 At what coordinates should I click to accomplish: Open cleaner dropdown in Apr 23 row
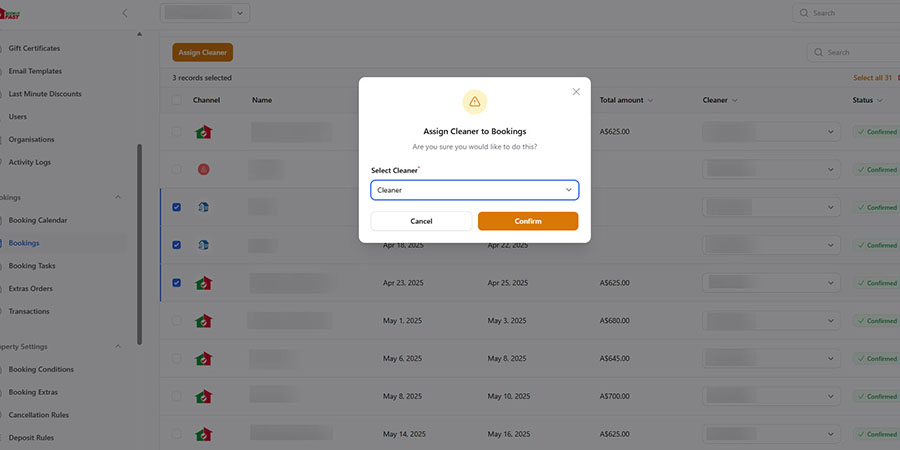coord(771,283)
